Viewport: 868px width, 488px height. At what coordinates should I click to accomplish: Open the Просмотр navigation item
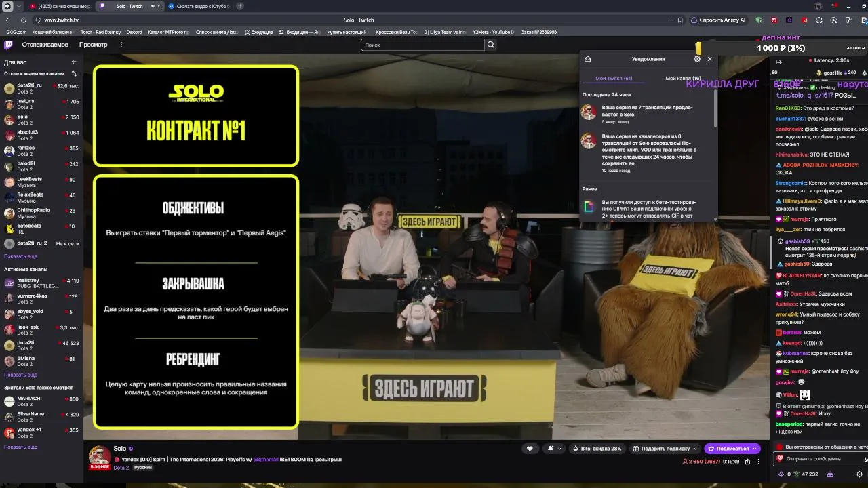93,45
